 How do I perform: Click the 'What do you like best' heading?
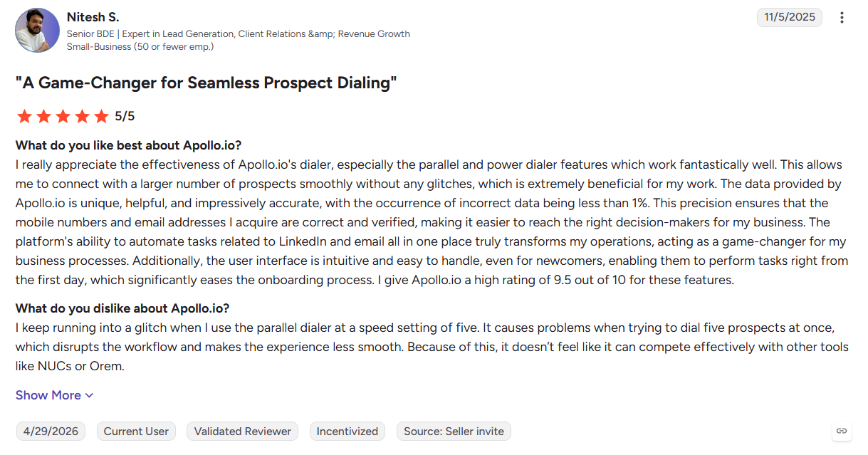coord(129,145)
